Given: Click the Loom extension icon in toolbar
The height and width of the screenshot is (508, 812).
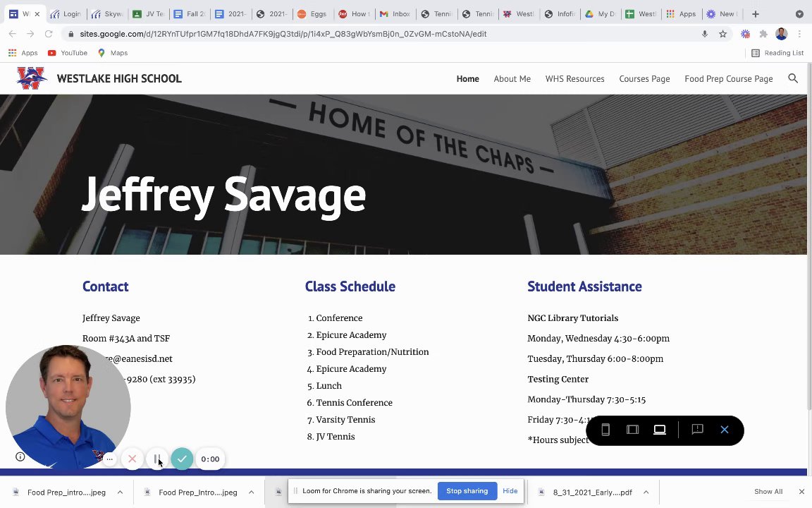Looking at the screenshot, I should (x=745, y=34).
